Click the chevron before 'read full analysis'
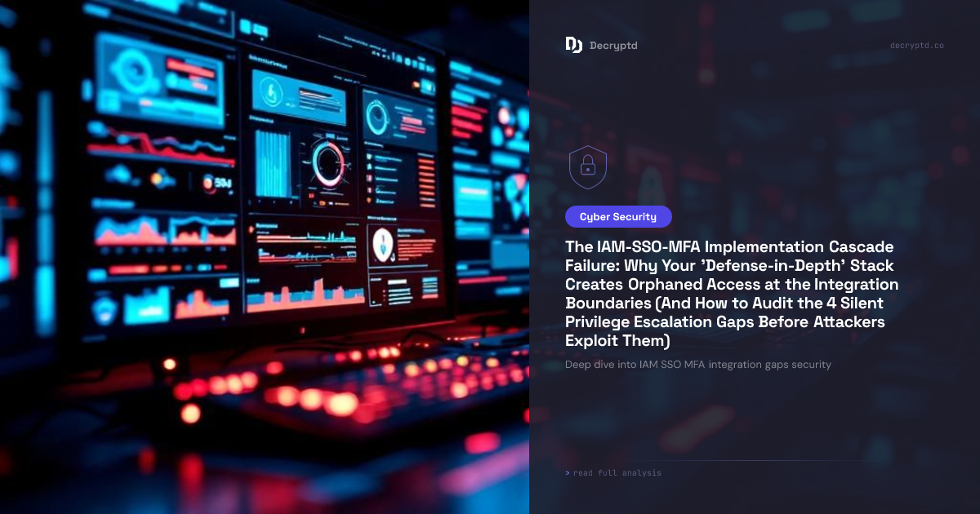Screen dimensions: 980x514 pos(567,473)
